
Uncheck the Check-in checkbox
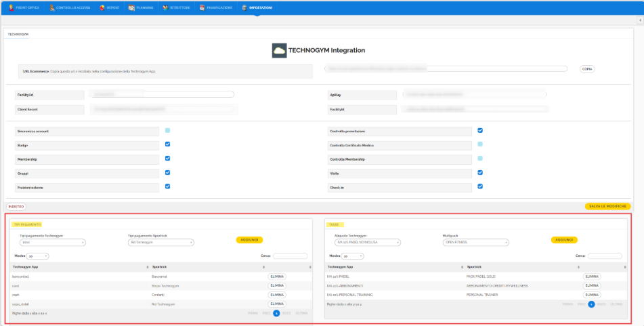point(480,186)
